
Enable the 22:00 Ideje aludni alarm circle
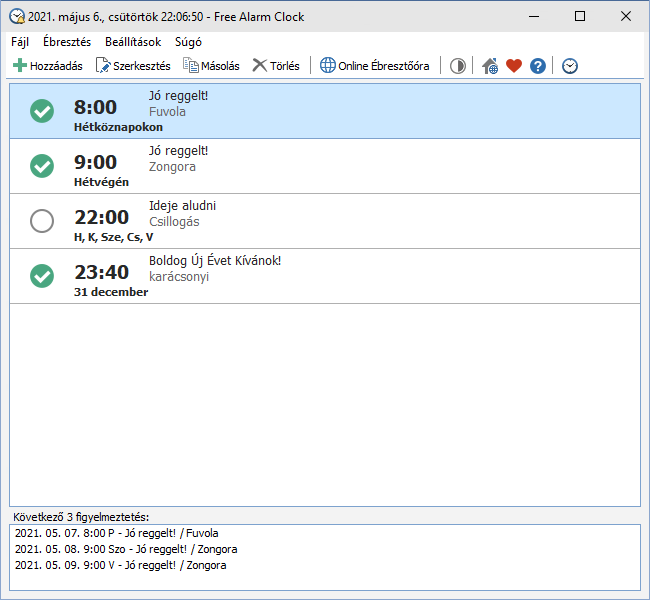coord(42,221)
